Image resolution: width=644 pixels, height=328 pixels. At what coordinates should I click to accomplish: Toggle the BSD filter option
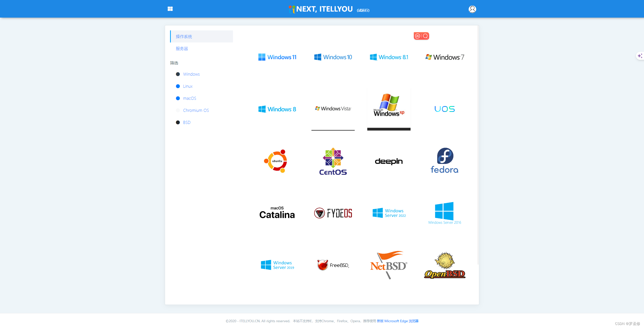click(x=178, y=122)
